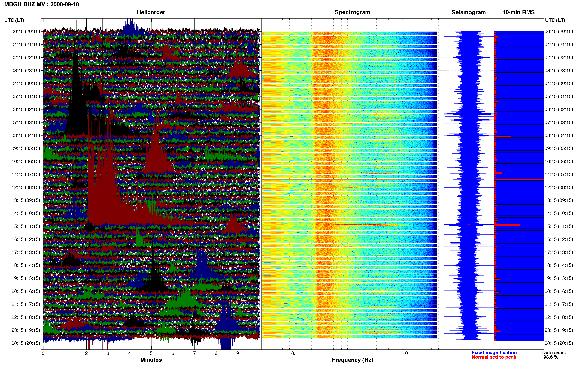Click the '7' tick on the Minutes axis

195,353
